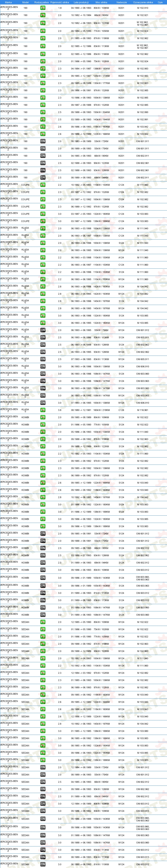
Task: Click the petrol icon in the SEDAN M 103.943 row
Action: [43, 709]
